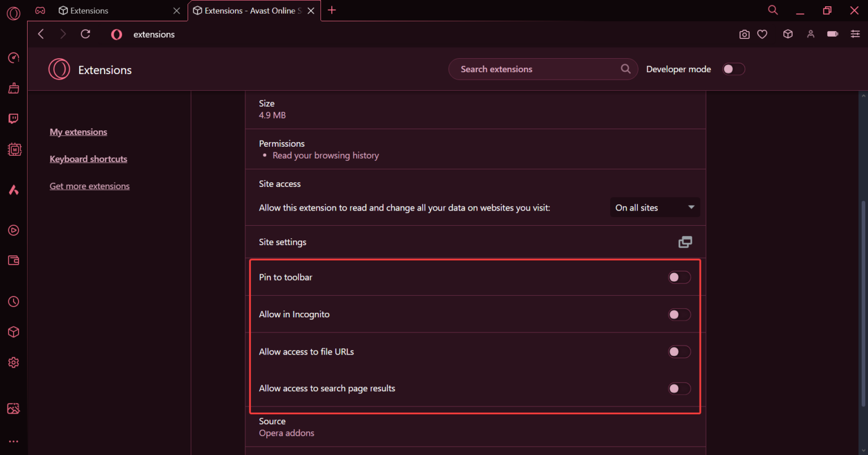Open the extensions icon in the sidebar

click(x=14, y=331)
